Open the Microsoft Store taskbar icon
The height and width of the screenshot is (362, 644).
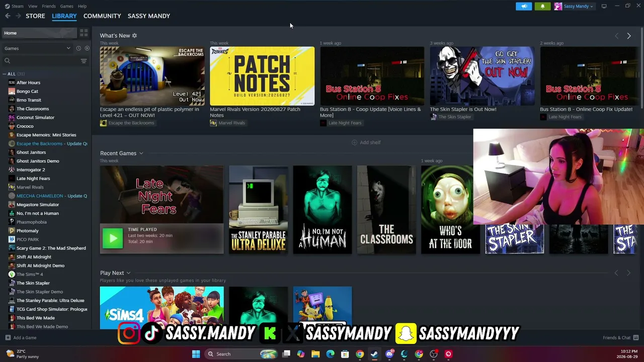(345, 354)
